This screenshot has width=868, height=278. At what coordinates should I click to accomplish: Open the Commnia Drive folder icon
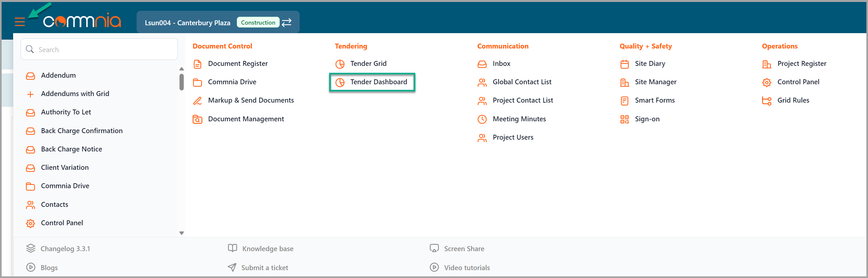click(198, 82)
